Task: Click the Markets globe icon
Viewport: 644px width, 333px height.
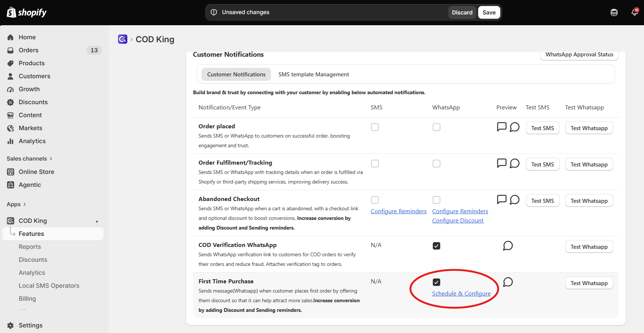Action: [10, 128]
